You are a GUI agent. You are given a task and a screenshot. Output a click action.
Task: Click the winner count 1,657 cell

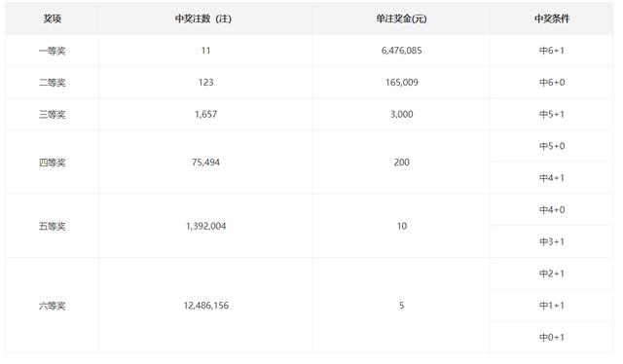205,114
